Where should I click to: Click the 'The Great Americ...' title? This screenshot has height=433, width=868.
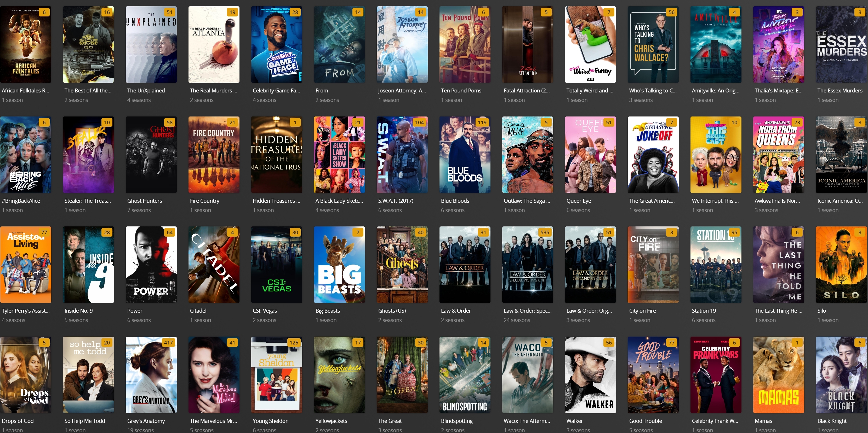tap(652, 201)
